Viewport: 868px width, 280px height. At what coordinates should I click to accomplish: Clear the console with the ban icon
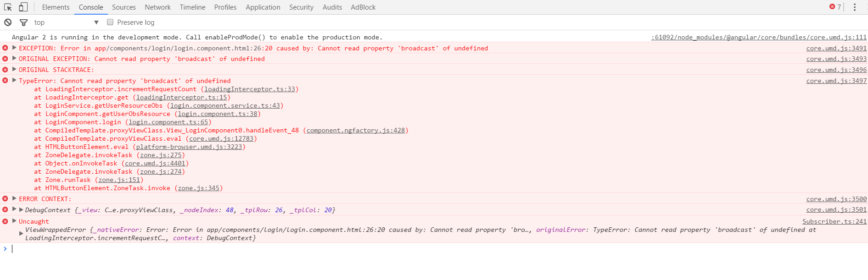coord(8,22)
